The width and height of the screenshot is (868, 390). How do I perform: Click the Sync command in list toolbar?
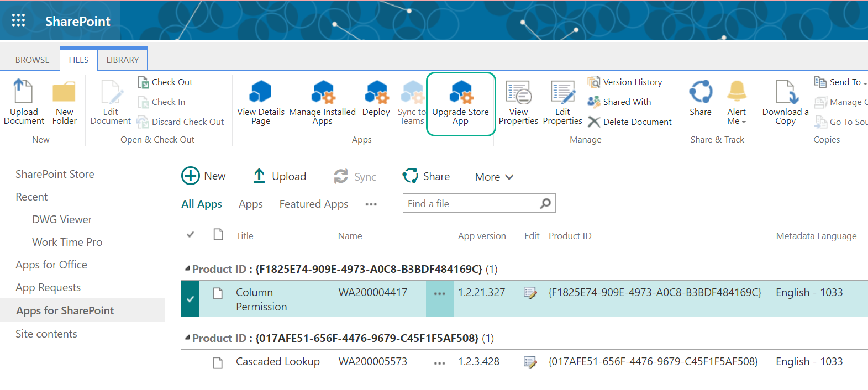coord(355,177)
